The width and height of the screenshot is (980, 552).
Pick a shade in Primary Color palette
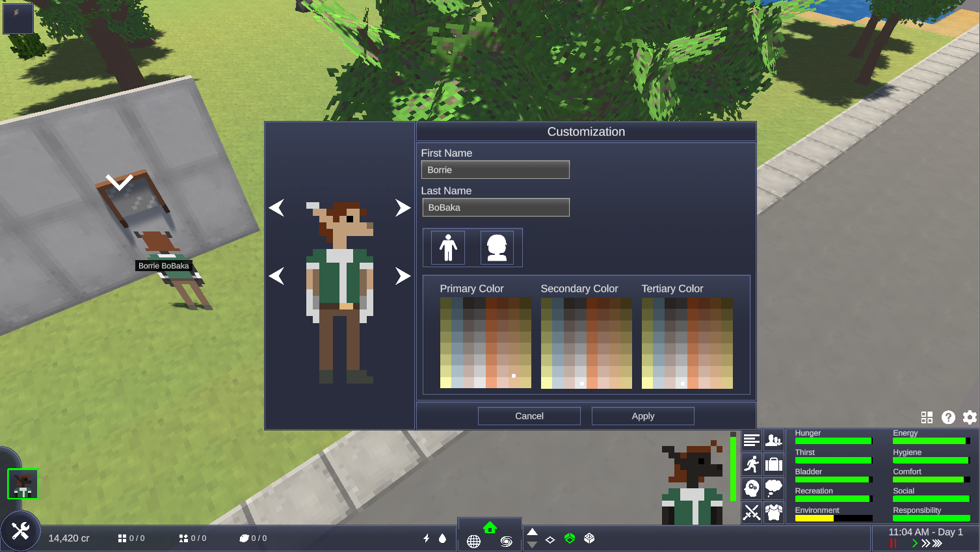[x=486, y=343]
